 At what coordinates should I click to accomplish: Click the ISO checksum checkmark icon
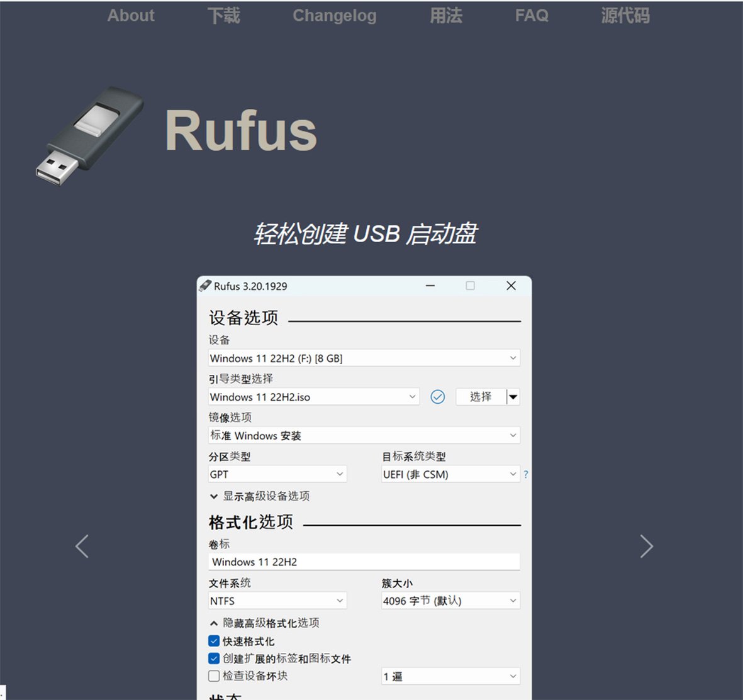[437, 396]
